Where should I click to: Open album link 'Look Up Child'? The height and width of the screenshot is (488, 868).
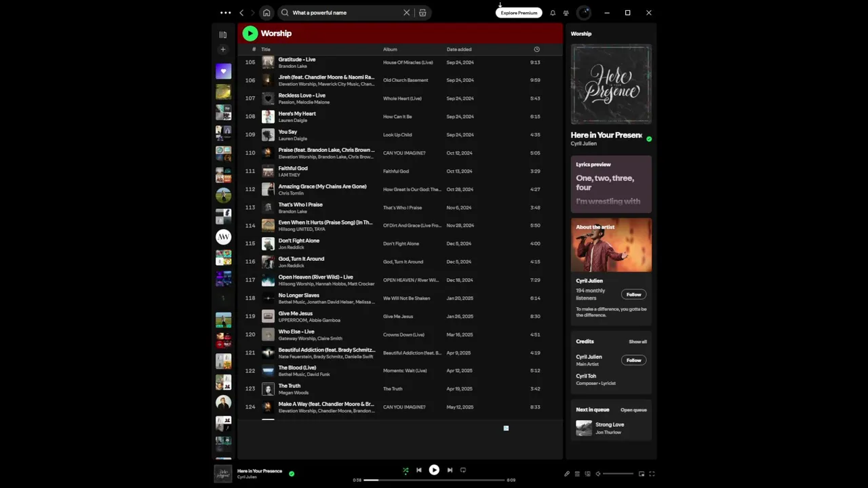[397, 135]
